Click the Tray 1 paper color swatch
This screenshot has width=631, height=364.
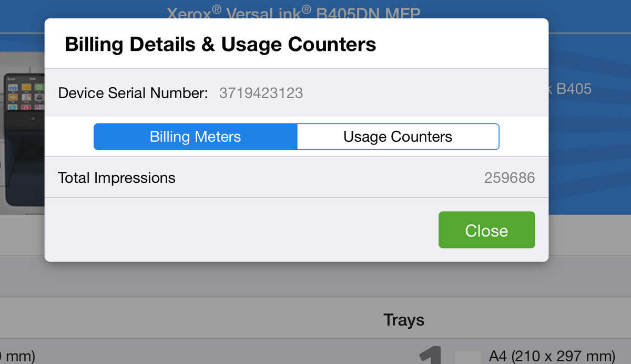tap(467, 357)
